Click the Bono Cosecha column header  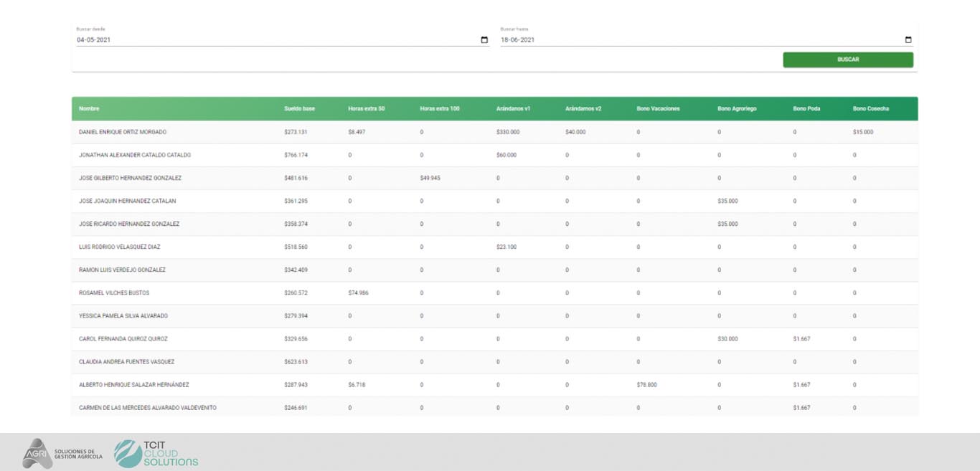871,109
